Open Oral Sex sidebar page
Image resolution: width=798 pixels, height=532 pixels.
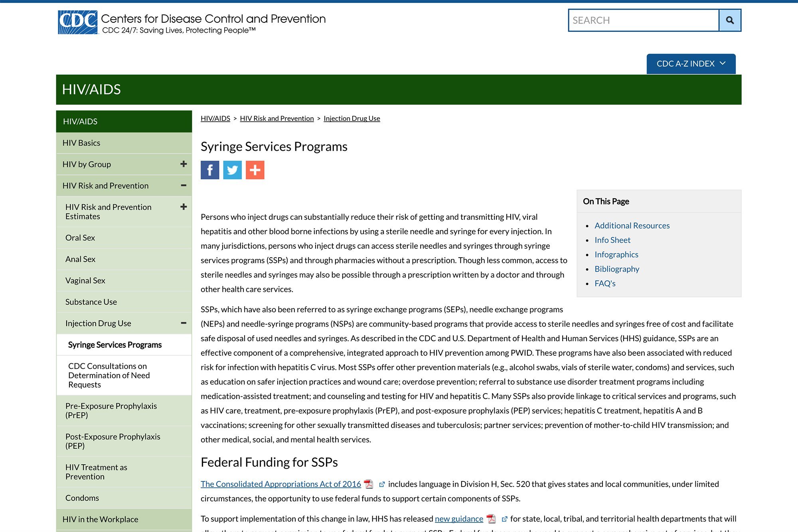[x=124, y=238]
